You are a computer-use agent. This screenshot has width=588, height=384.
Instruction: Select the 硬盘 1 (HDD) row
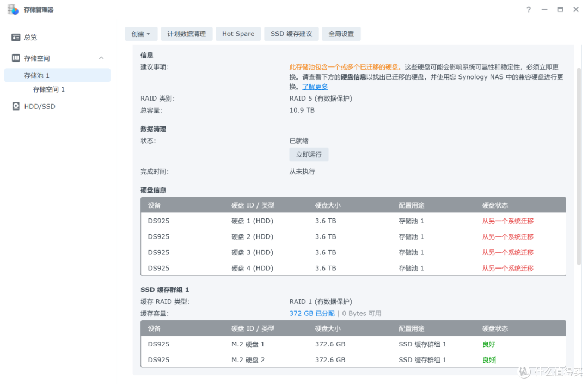[x=353, y=221]
